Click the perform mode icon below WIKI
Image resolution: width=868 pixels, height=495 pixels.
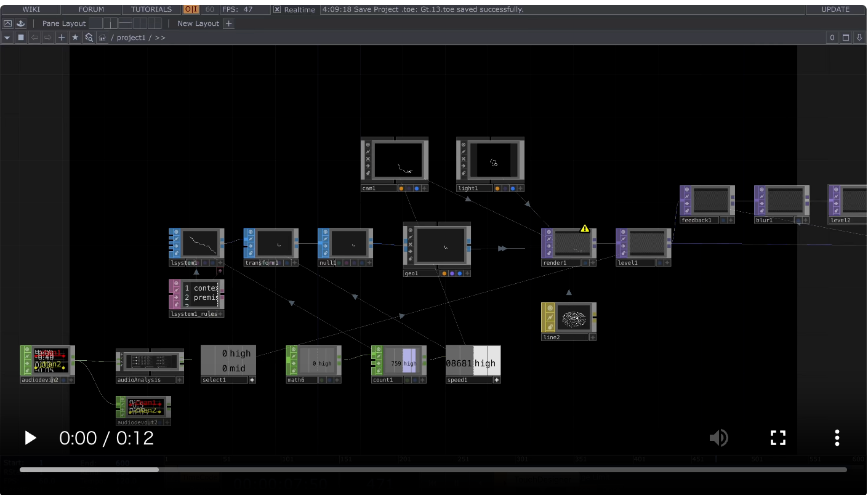click(x=7, y=23)
